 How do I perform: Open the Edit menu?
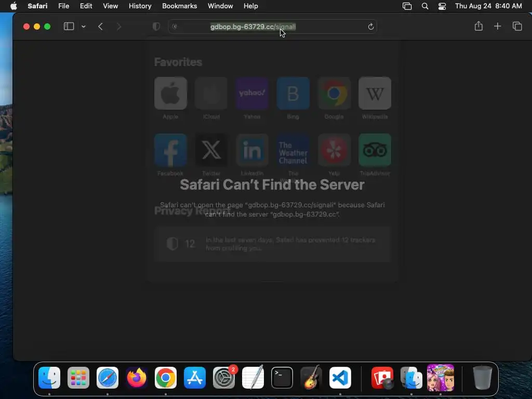86,6
